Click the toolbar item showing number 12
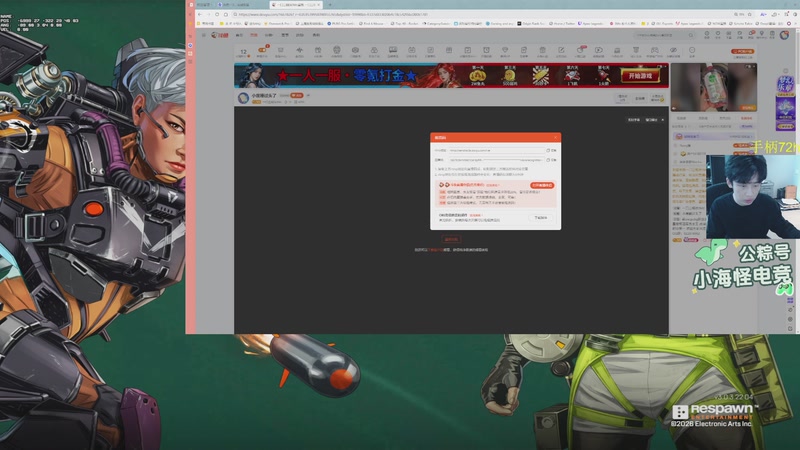Viewport: 800px width, 450px height. point(243,53)
